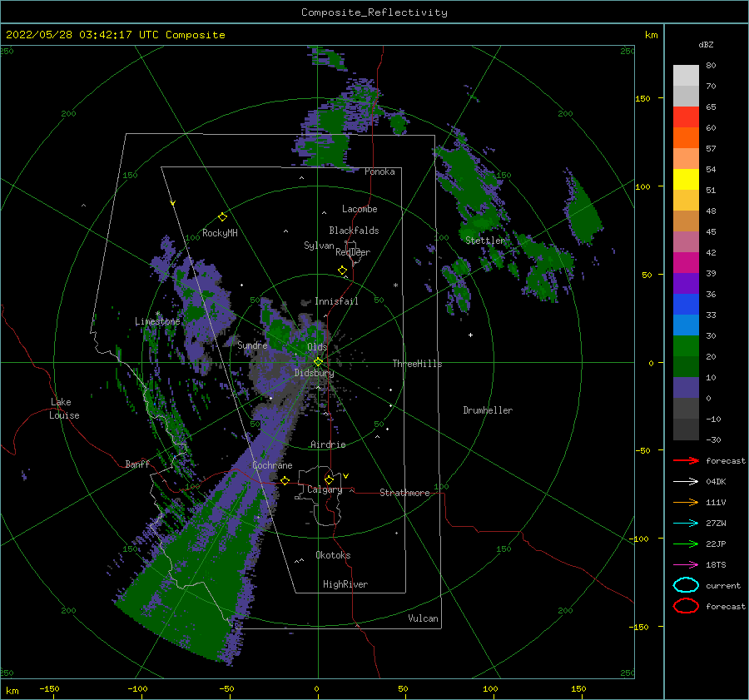Click the yellow diamond marker above Calgary
Viewport: 749px width, 700px height.
(329, 479)
